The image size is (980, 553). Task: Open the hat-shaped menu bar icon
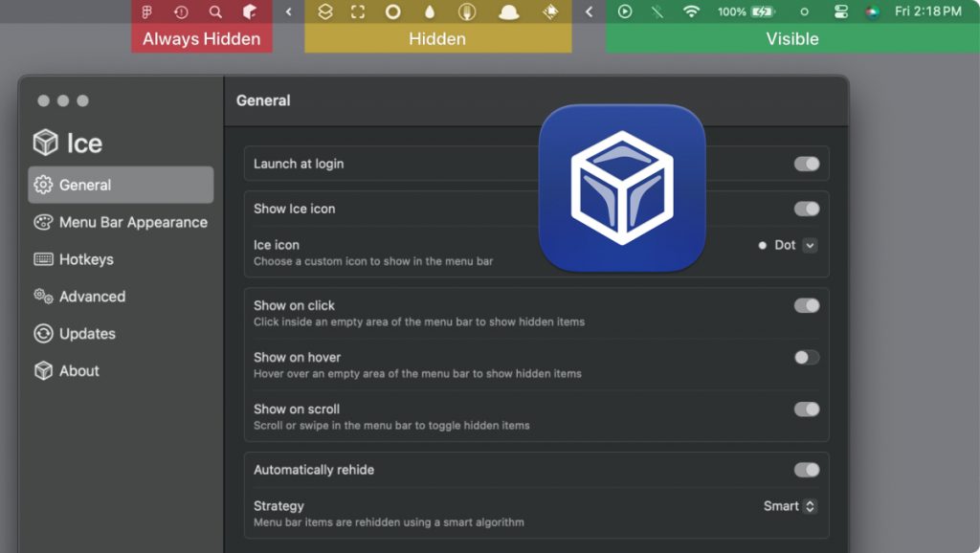coord(509,12)
